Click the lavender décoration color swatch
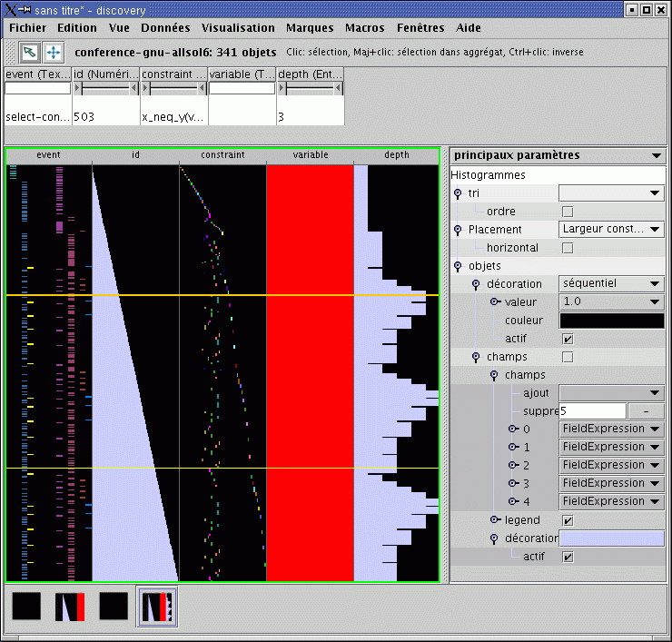672x642 pixels. (611, 538)
